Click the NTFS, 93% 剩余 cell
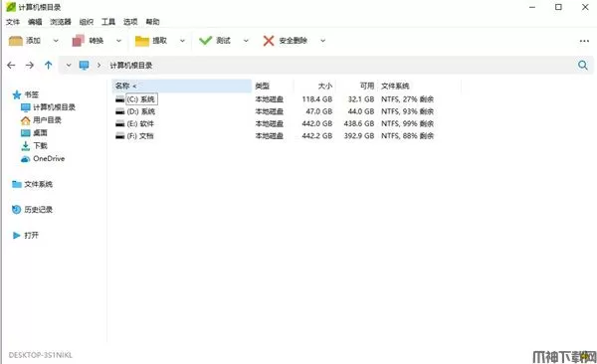Viewport: 597px width, 364px height. (407, 111)
